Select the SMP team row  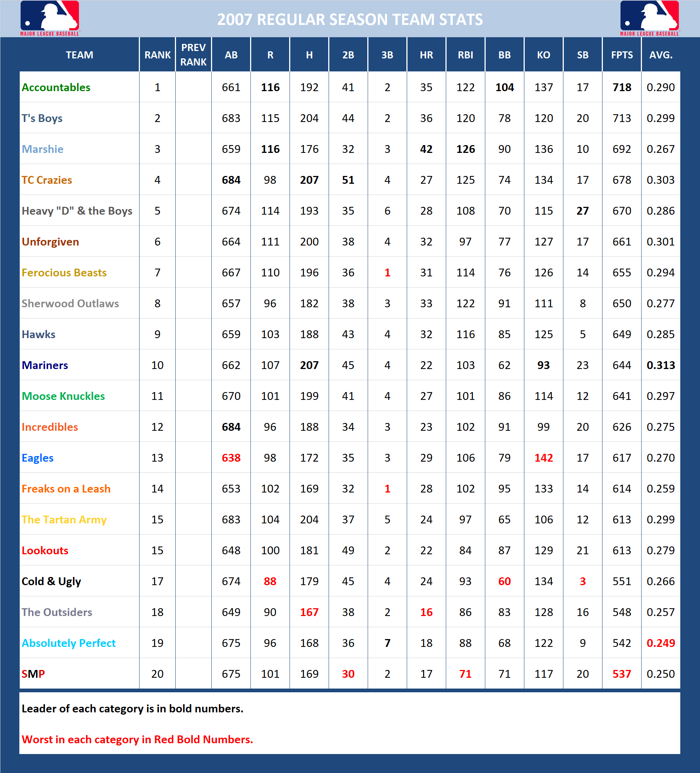click(x=33, y=674)
